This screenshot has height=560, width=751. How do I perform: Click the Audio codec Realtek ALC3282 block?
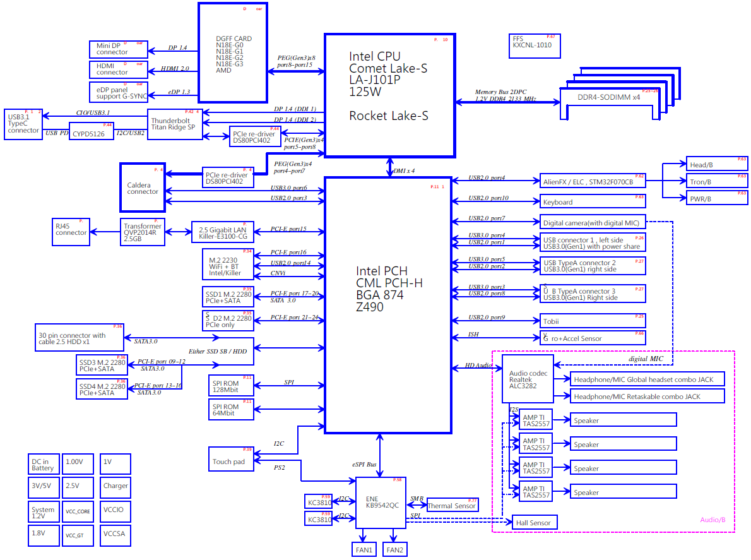pyautogui.click(x=528, y=379)
